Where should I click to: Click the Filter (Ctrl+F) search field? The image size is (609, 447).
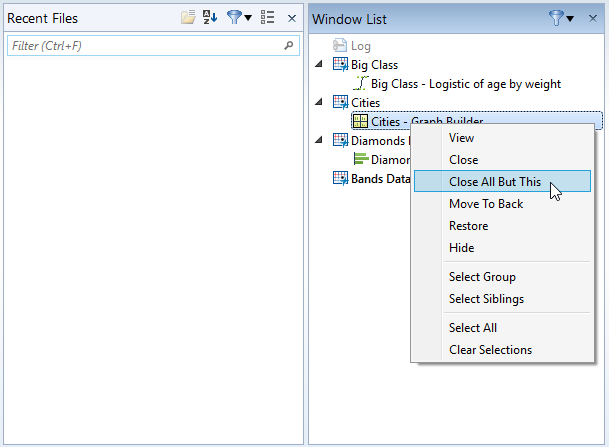tap(153, 46)
